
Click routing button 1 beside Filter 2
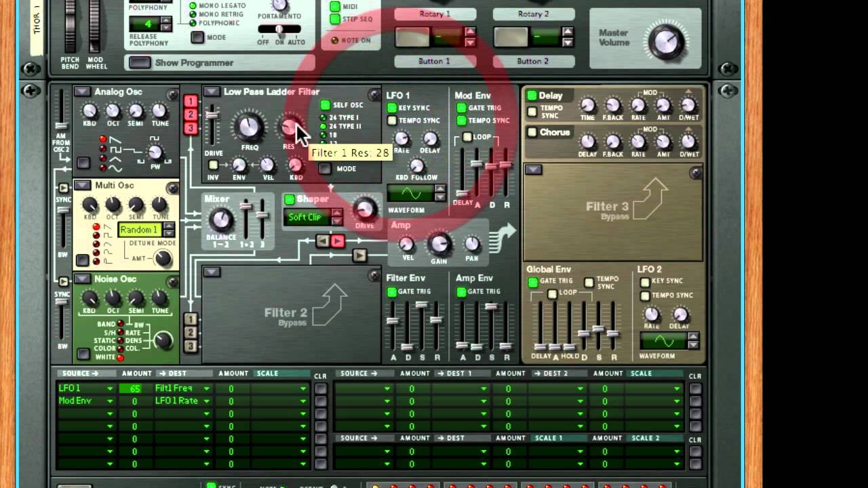pyautogui.click(x=191, y=319)
